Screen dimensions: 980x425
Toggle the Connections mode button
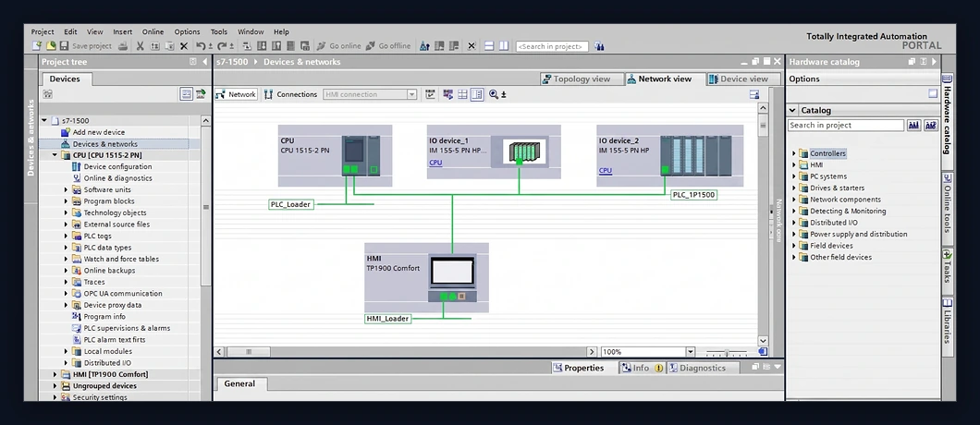[x=291, y=94]
